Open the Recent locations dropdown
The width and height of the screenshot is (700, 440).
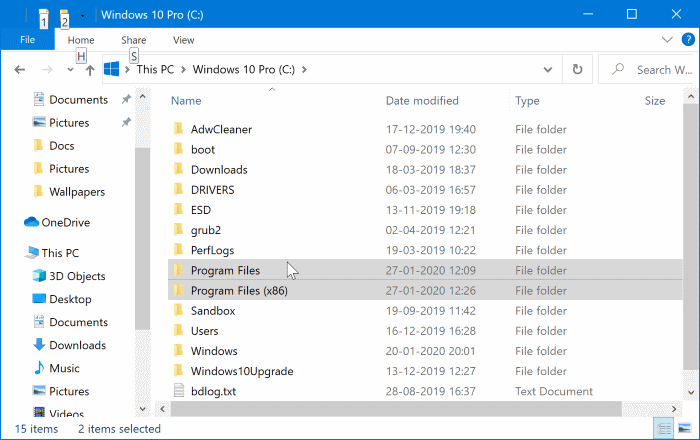[70, 70]
